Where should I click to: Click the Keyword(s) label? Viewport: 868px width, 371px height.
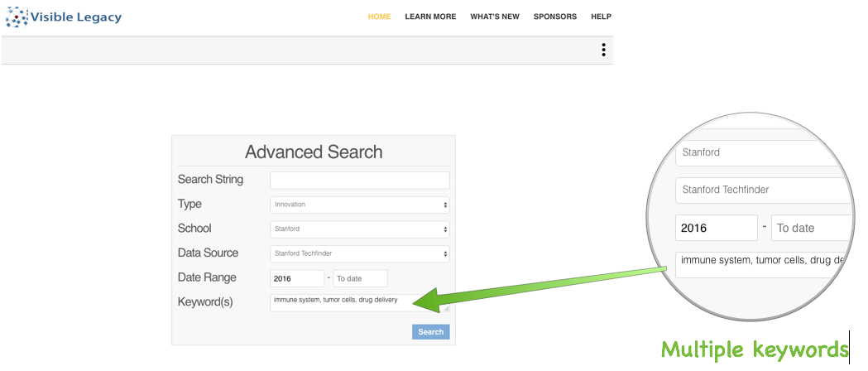tap(205, 302)
